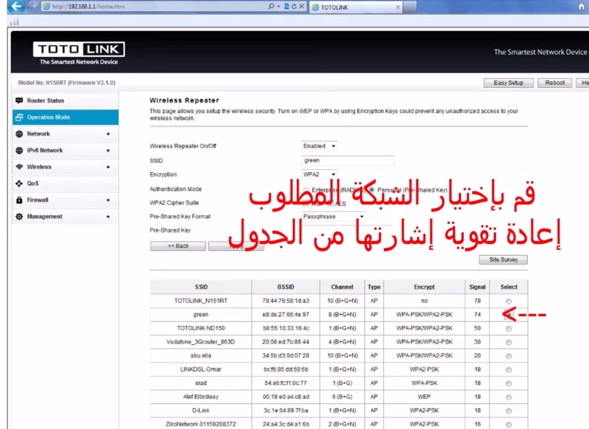
Task: Click the Site Survey button
Action: (x=503, y=260)
